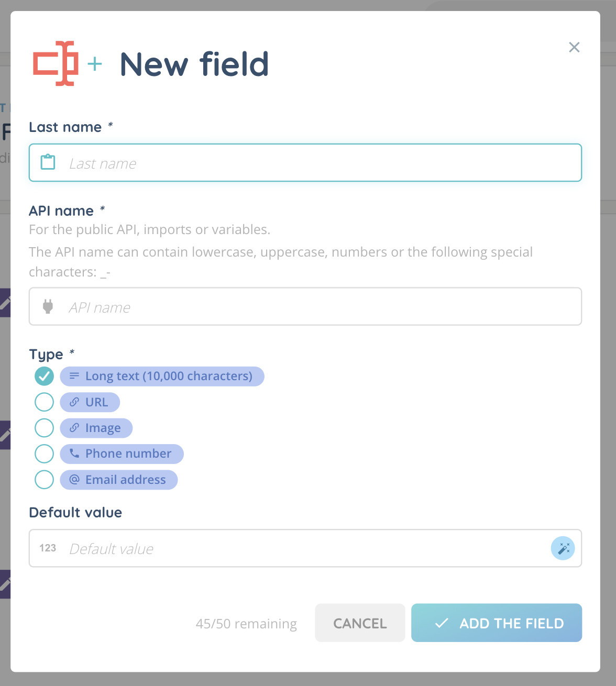This screenshot has width=616, height=686.
Task: Click the 123 icon beside Default value
Action: (48, 548)
